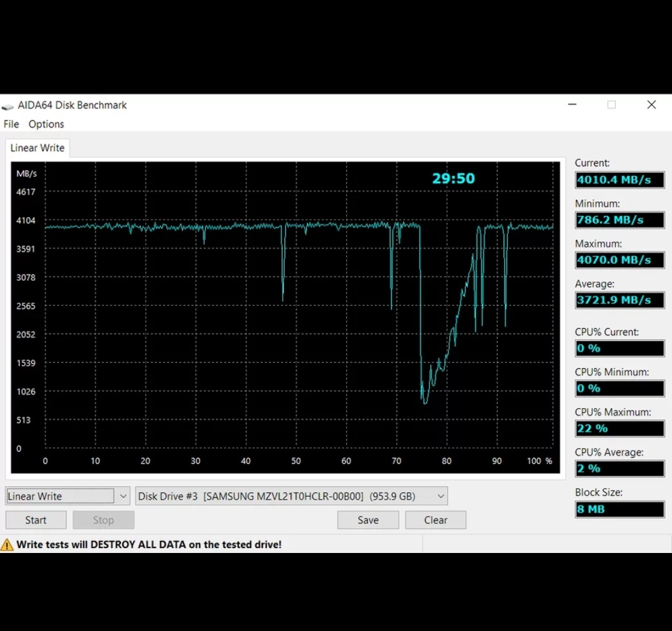This screenshot has width=672, height=631.
Task: Click the Block Size 8 MB field
Action: (620, 509)
